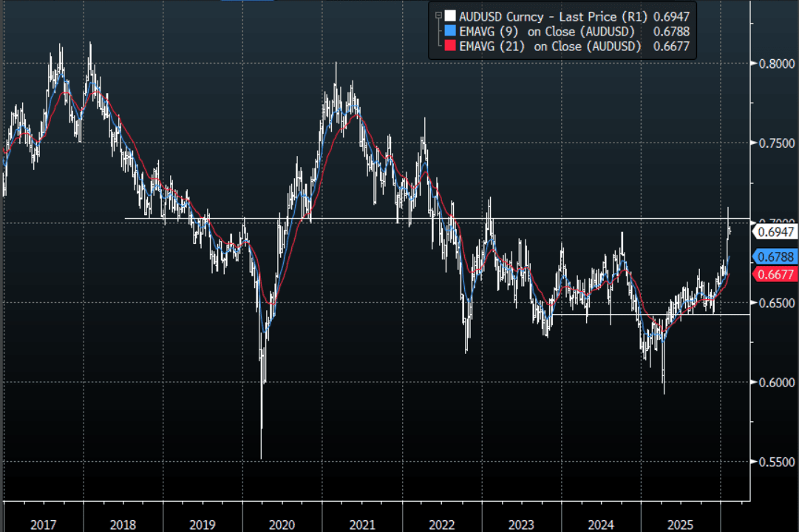Click the 0.7500 price axis label
The width and height of the screenshot is (799, 532).
pyautogui.click(x=775, y=143)
